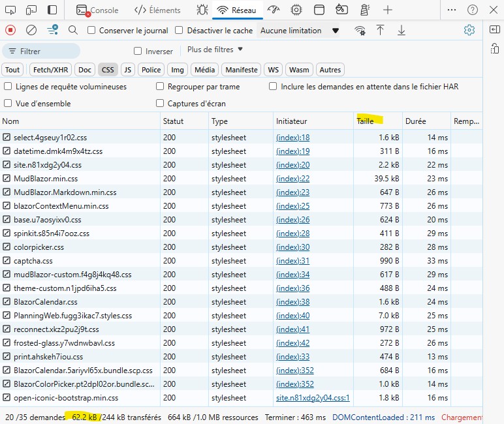Switch to the Éléments tab

157,10
